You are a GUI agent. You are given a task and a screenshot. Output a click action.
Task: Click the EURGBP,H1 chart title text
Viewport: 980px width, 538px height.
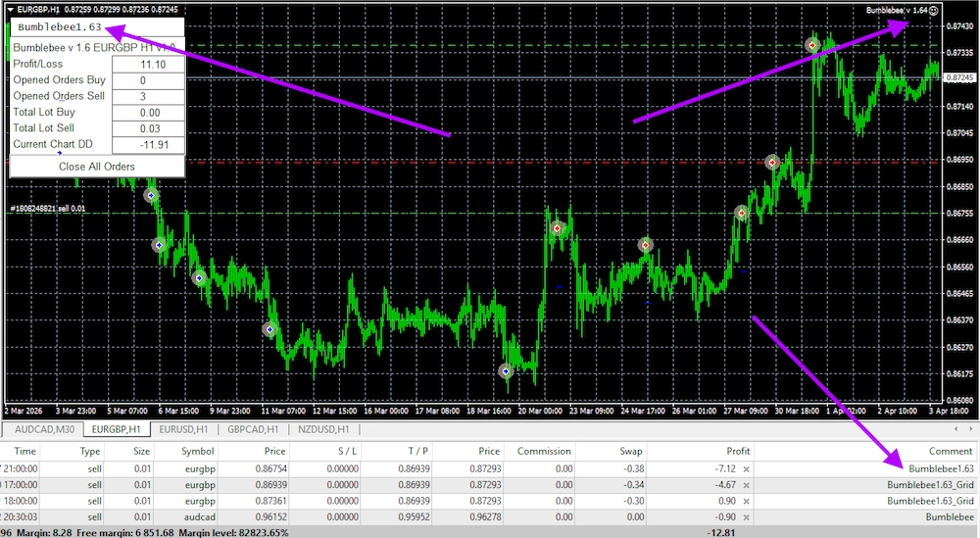(x=39, y=10)
